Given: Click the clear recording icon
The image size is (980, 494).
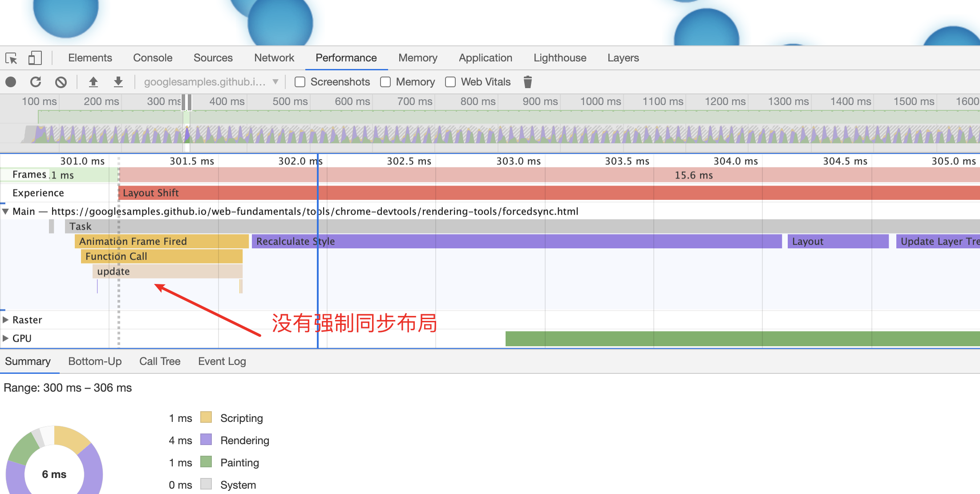Looking at the screenshot, I should (x=61, y=82).
